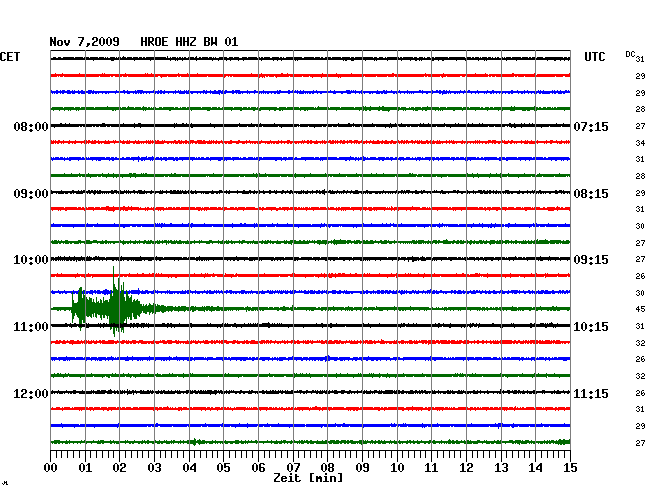Image resolution: width=650 pixels, height=494 pixels.
Task: Click the 08:15 UTC time label
Action: [x=591, y=194]
